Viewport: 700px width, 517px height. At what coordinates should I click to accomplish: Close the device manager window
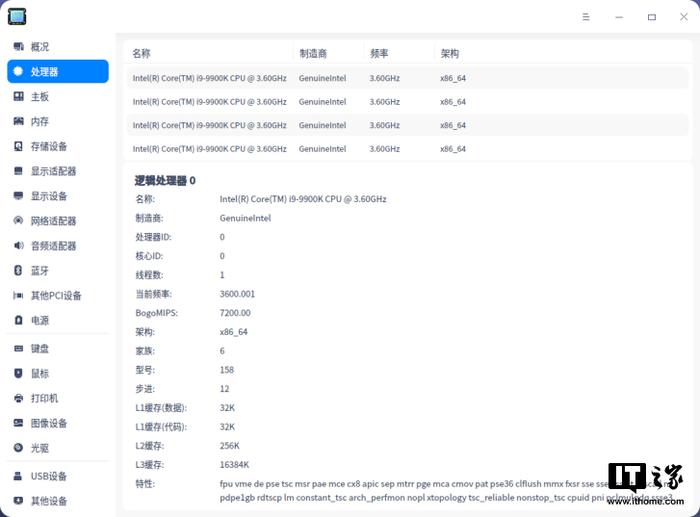tap(683, 17)
